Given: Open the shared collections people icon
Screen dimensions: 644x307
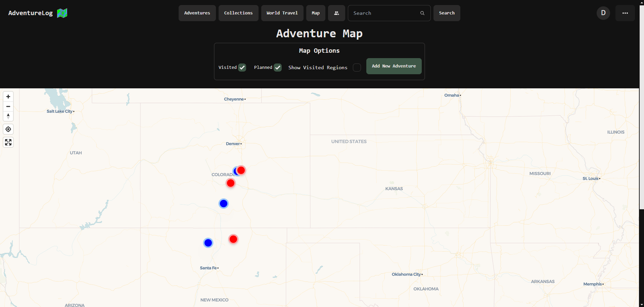Looking at the screenshot, I should pyautogui.click(x=336, y=13).
